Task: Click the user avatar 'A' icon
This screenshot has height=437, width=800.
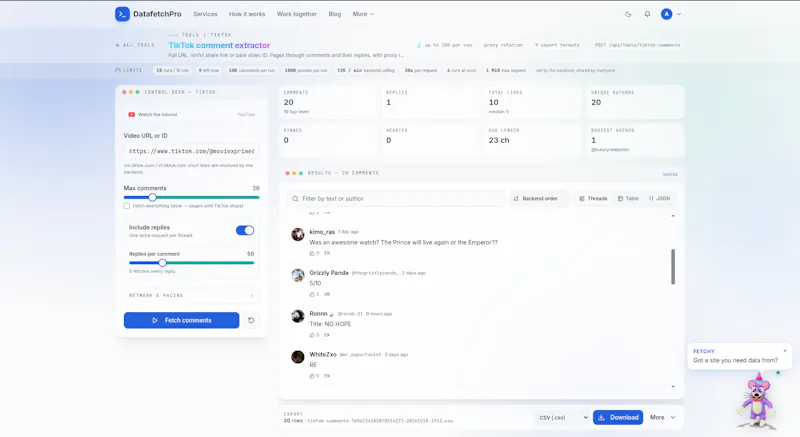Action: pyautogui.click(x=666, y=14)
